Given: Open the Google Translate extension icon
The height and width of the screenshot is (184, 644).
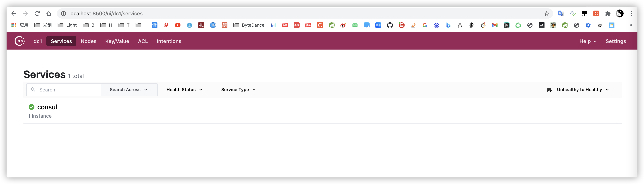Looking at the screenshot, I should click(561, 13).
